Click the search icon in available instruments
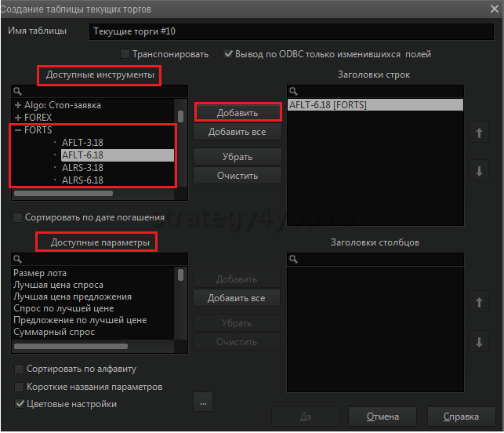 (18, 92)
